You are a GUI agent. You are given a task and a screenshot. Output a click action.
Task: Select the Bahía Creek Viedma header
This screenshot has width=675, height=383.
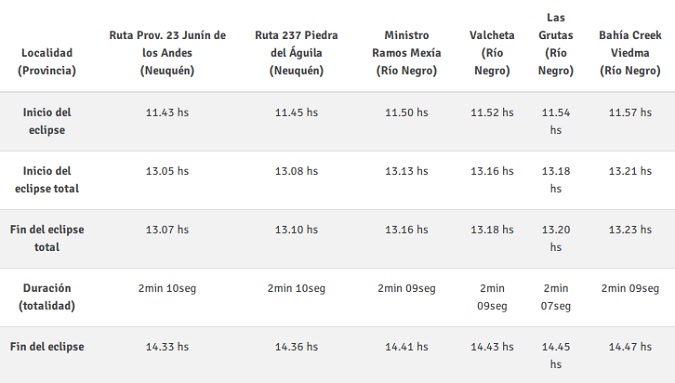tap(630, 53)
